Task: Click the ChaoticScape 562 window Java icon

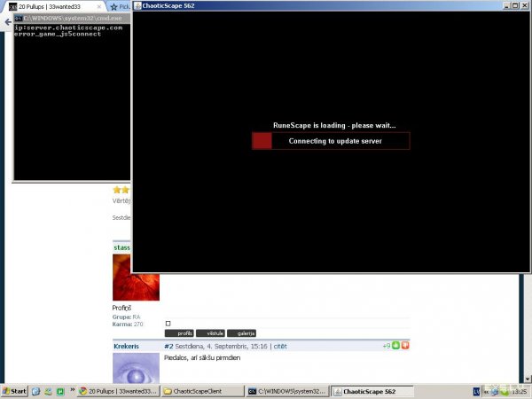Action: [137, 6]
